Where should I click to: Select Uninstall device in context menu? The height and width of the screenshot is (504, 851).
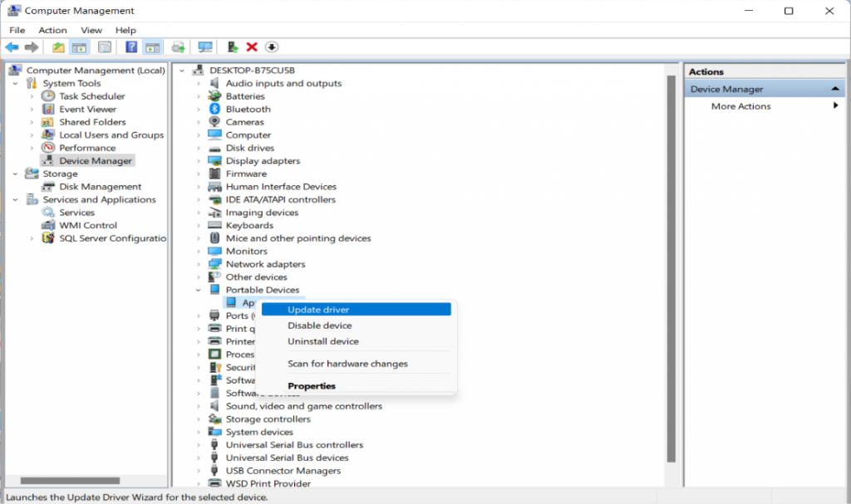[323, 341]
